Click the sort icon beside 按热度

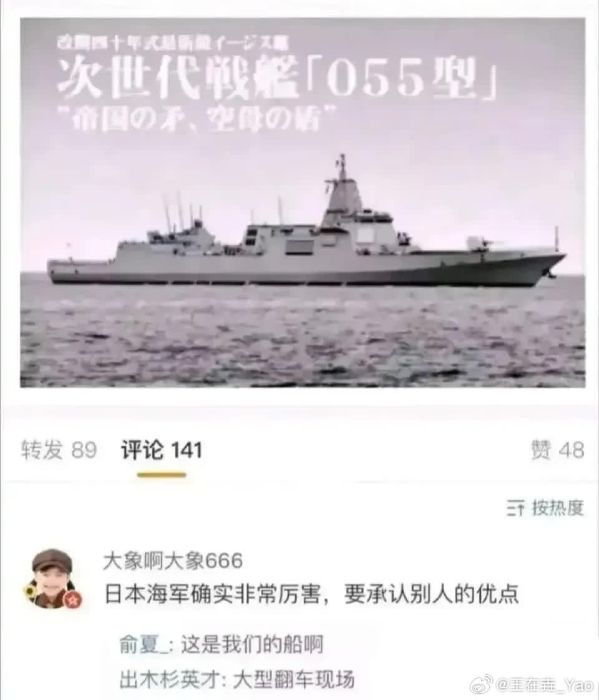[515, 508]
